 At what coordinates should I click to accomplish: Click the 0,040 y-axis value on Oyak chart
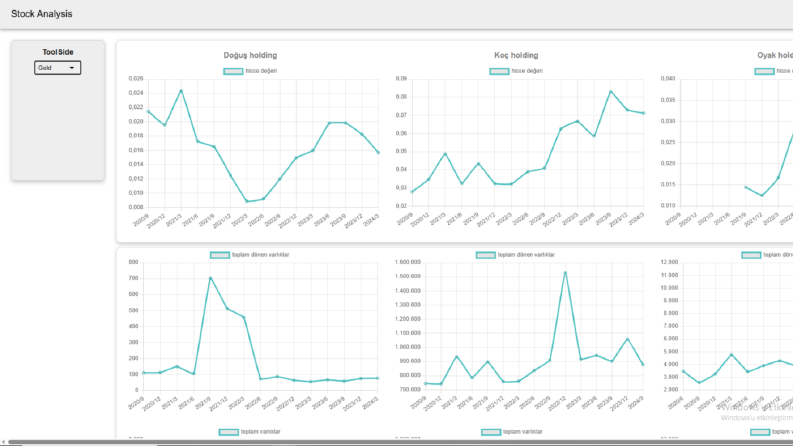pos(668,78)
